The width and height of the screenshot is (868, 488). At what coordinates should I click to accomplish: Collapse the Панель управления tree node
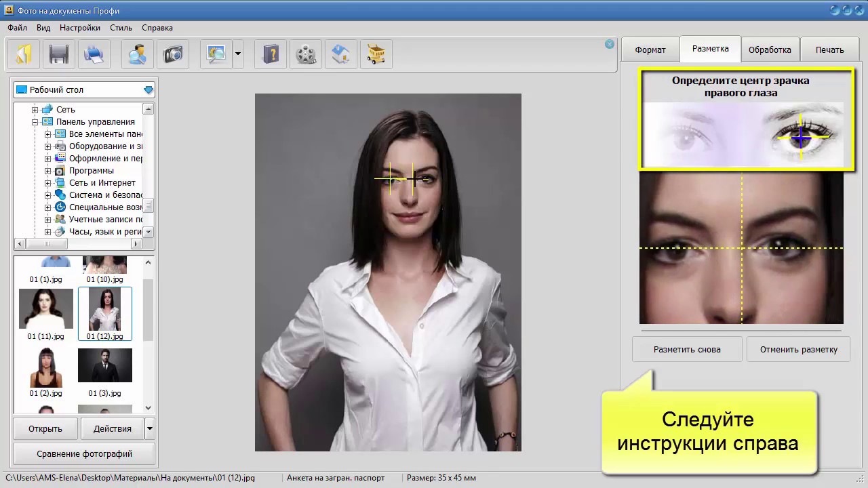pos(35,122)
